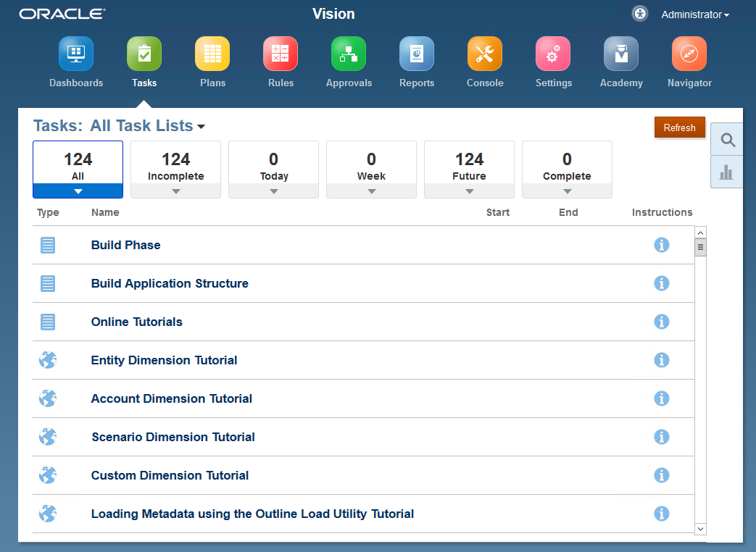The height and width of the screenshot is (552, 756).
Task: Click the Oracle logo
Action: [x=62, y=14]
